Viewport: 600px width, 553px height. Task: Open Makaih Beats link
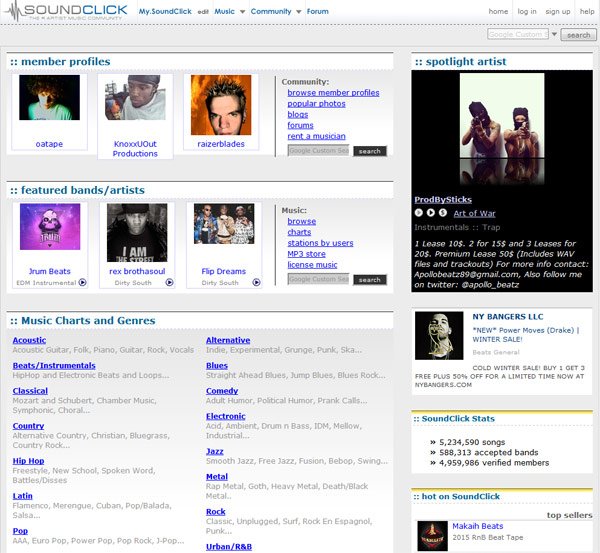pos(478,526)
